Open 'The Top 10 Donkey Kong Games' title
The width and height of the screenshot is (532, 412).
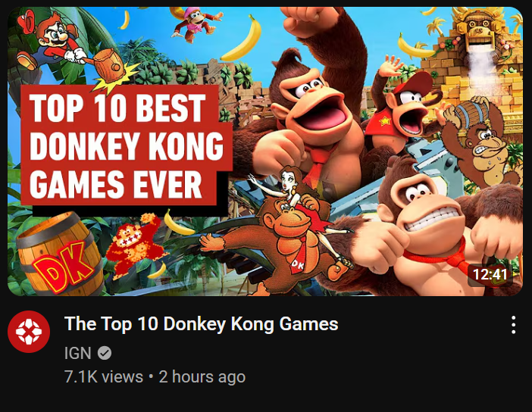[x=201, y=323]
